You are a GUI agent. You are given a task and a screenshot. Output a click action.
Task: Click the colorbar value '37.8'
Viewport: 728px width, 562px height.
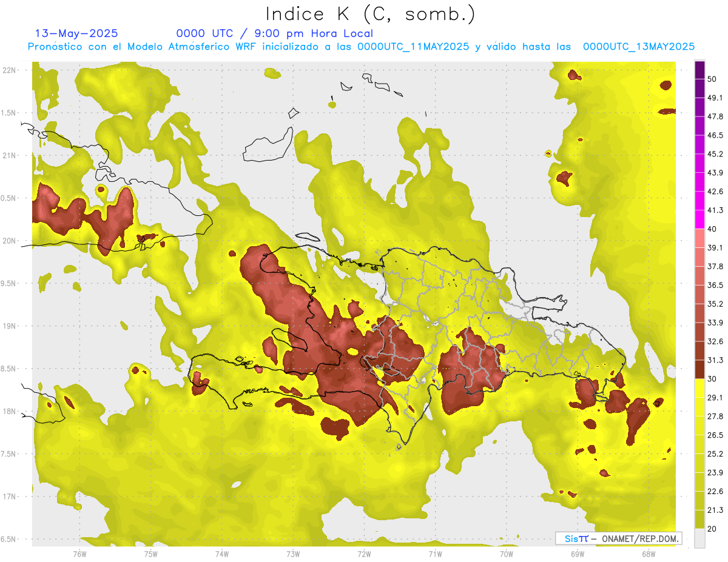point(715,266)
